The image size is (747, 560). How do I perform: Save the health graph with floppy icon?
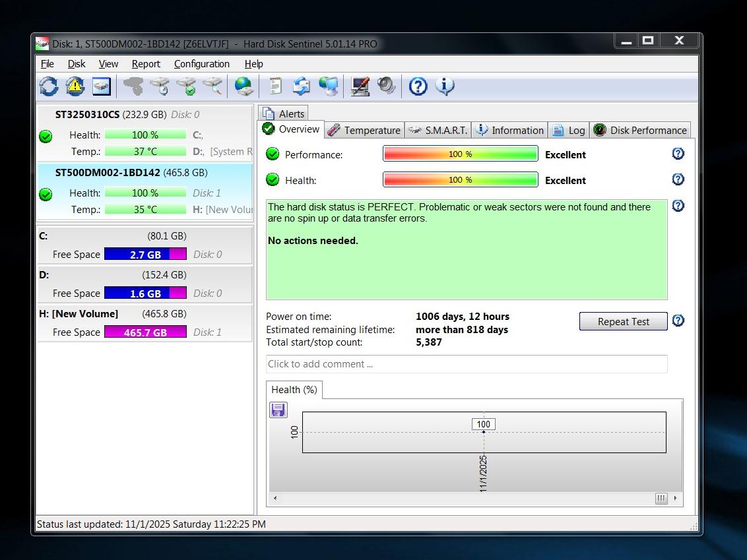coord(278,410)
